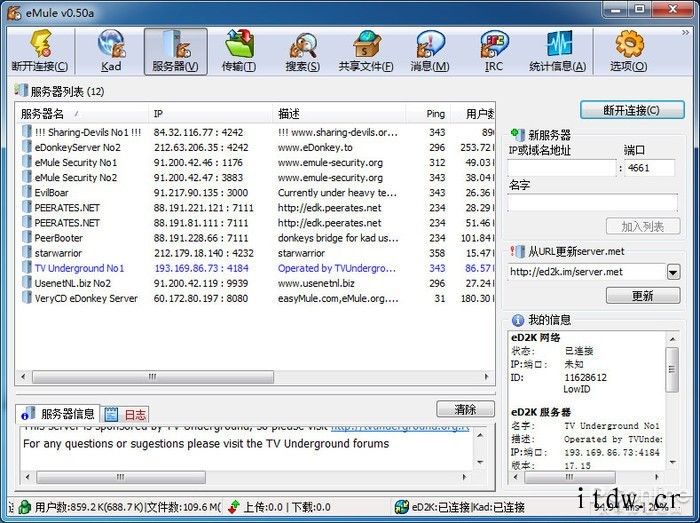Switch to the 日志 log tab
Viewport: 700px width, 523px height.
click(125, 415)
